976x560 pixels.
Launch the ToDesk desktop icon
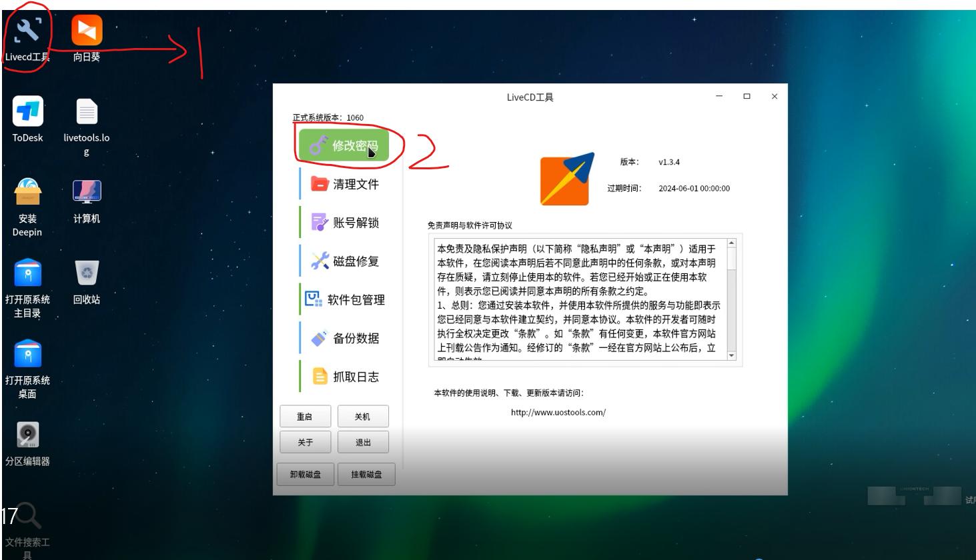coord(27,110)
